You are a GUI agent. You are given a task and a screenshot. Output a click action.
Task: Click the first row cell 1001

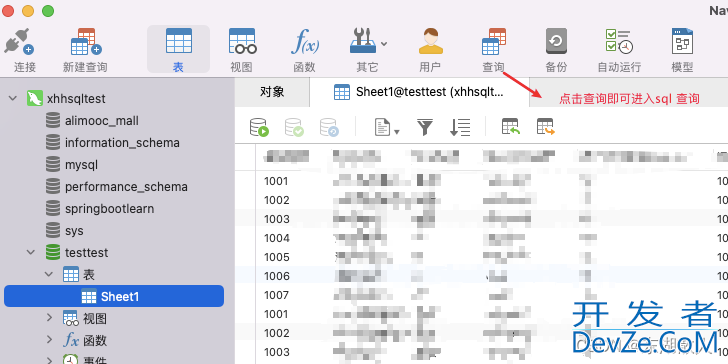coord(276,181)
